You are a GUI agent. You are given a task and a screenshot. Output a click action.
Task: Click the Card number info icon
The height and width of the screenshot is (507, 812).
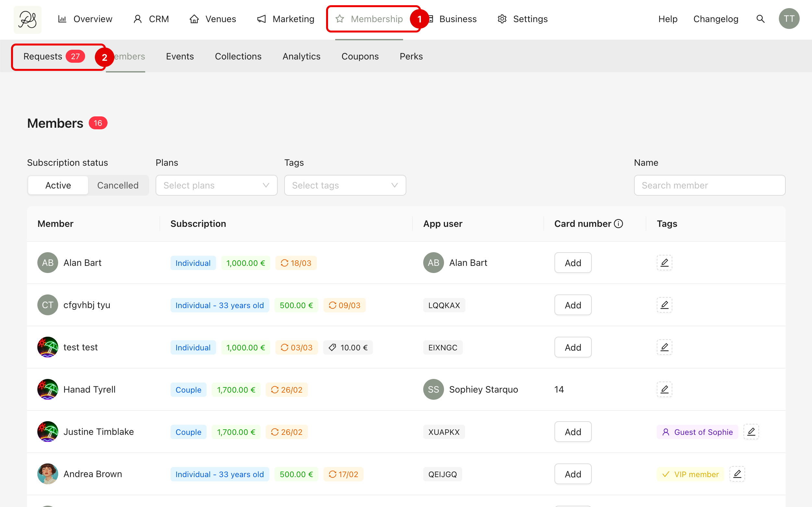click(618, 224)
